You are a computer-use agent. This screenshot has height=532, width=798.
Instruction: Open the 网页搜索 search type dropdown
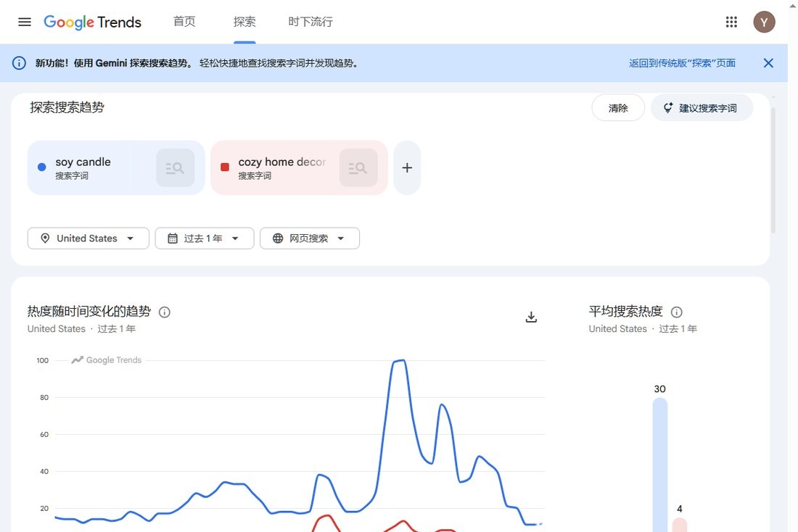pyautogui.click(x=310, y=238)
